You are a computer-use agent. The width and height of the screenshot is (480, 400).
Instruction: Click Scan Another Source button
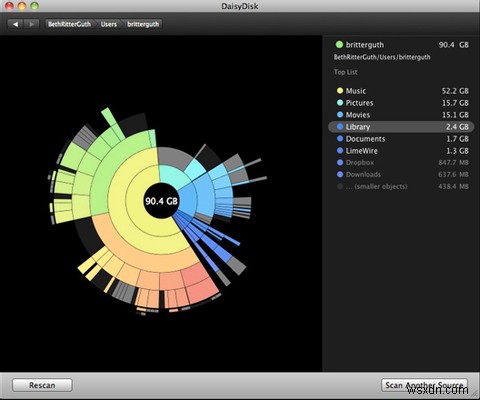click(424, 385)
